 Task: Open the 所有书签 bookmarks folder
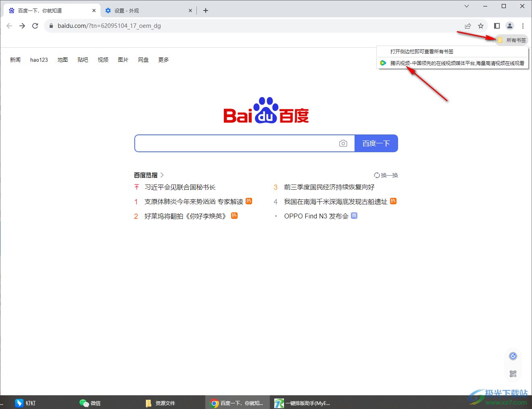511,40
